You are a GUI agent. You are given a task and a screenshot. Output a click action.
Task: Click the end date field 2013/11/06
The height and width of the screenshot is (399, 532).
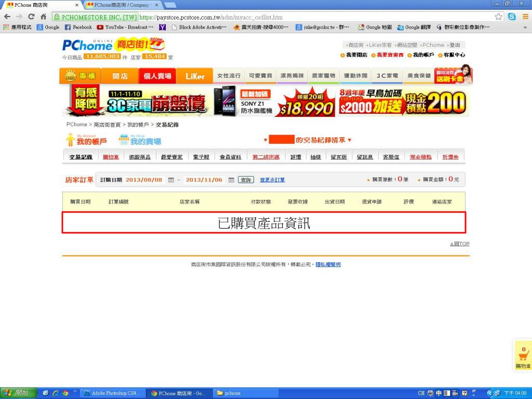204,180
